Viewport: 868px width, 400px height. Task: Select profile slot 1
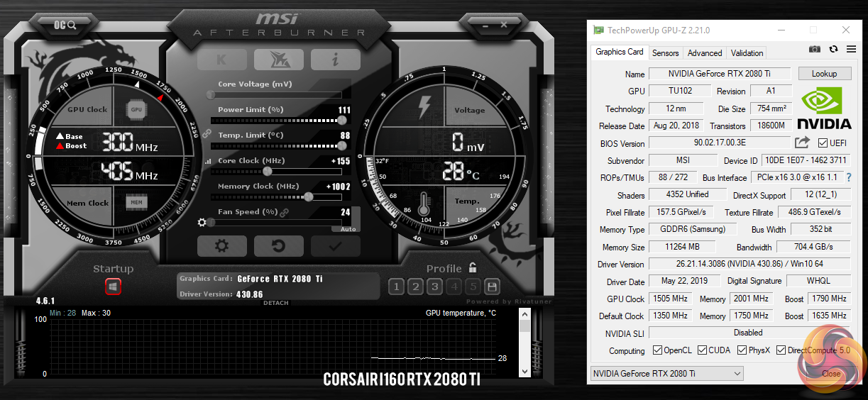point(396,287)
